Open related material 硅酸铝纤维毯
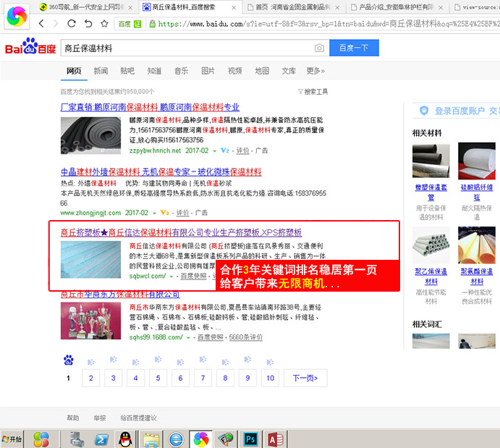This screenshot has width=500, height=448. [477, 193]
